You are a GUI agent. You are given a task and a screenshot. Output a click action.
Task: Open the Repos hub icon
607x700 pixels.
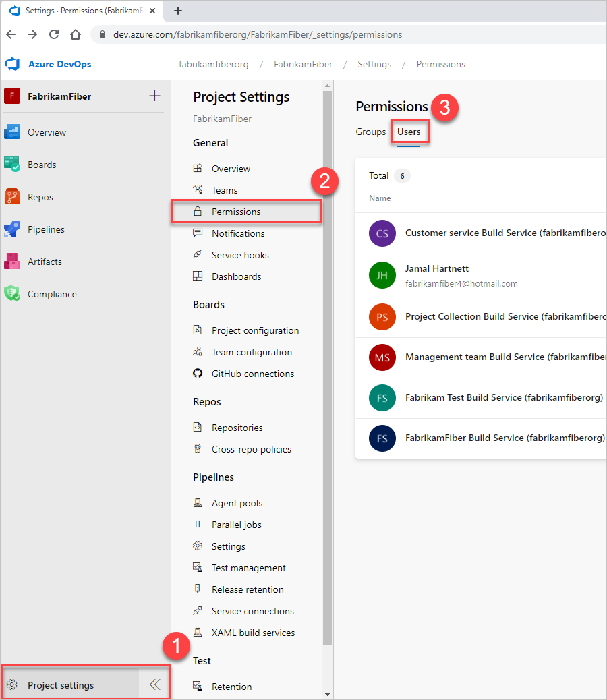[x=13, y=197]
